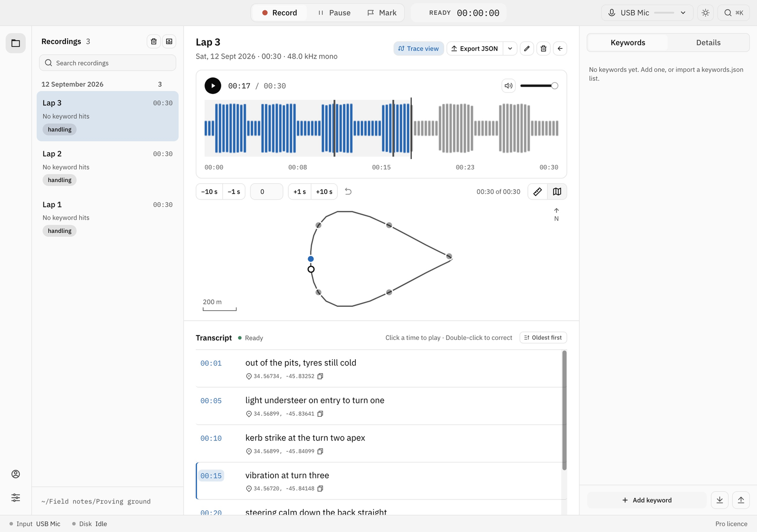Select the Lap 1 recording
Viewport: 757px width, 532px height.
point(107,218)
